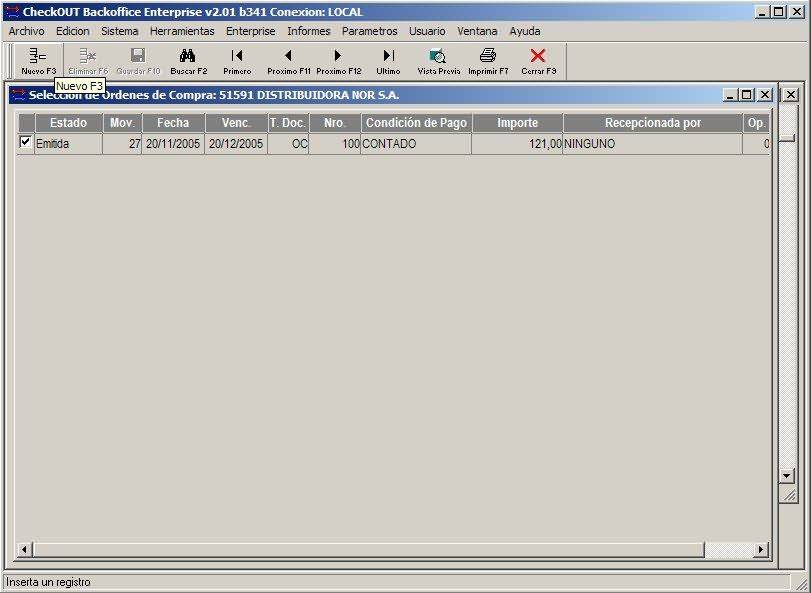Select the movement number 27 cell
This screenshot has height=593, width=811.
122,144
